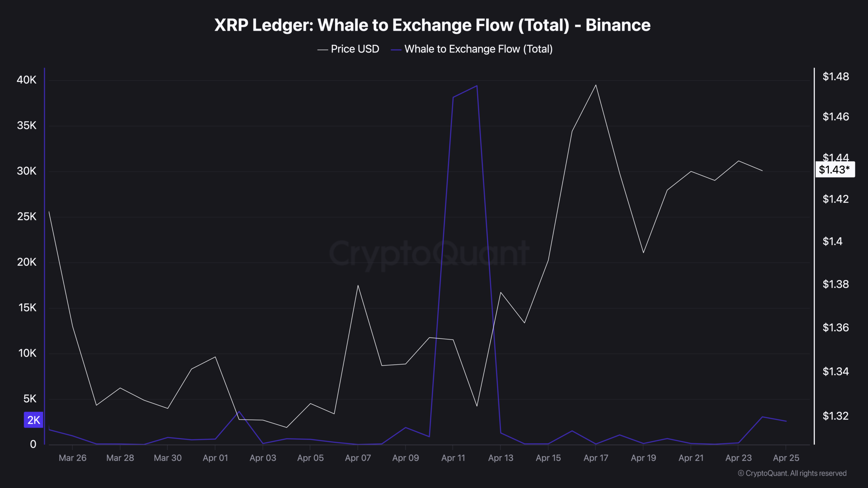
Task: Click the 40K left axis label
Action: [x=26, y=80]
